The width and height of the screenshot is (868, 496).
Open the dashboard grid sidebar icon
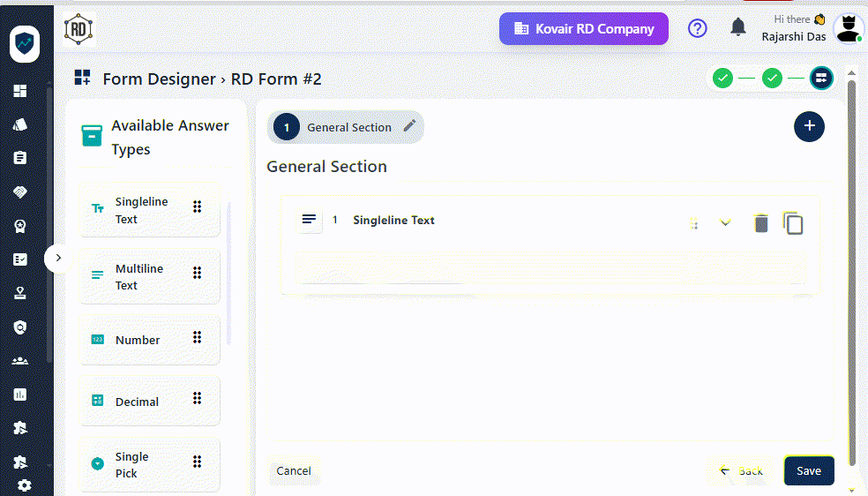tap(20, 91)
